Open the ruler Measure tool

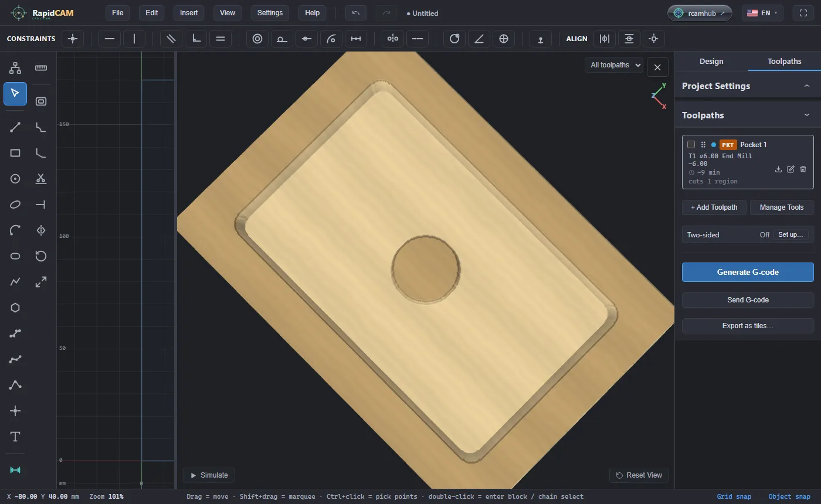tap(41, 68)
